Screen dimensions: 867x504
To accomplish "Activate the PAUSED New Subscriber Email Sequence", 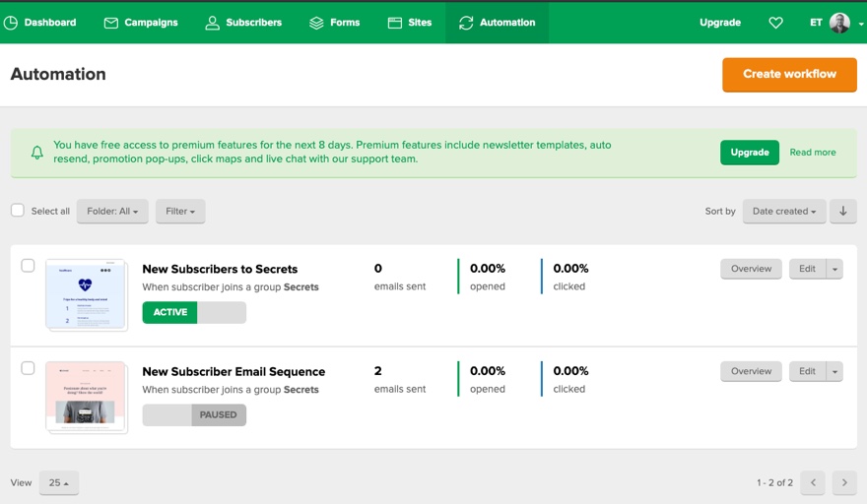I will (x=194, y=414).
